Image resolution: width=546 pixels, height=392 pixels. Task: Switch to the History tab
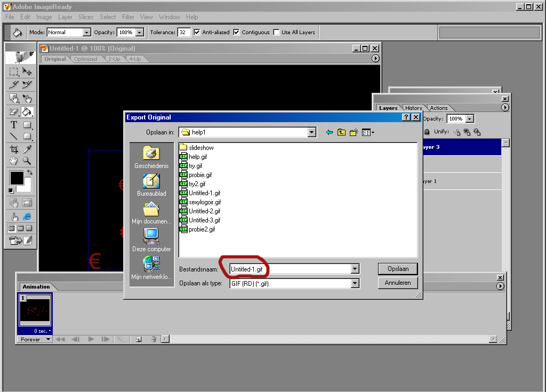pyautogui.click(x=413, y=108)
